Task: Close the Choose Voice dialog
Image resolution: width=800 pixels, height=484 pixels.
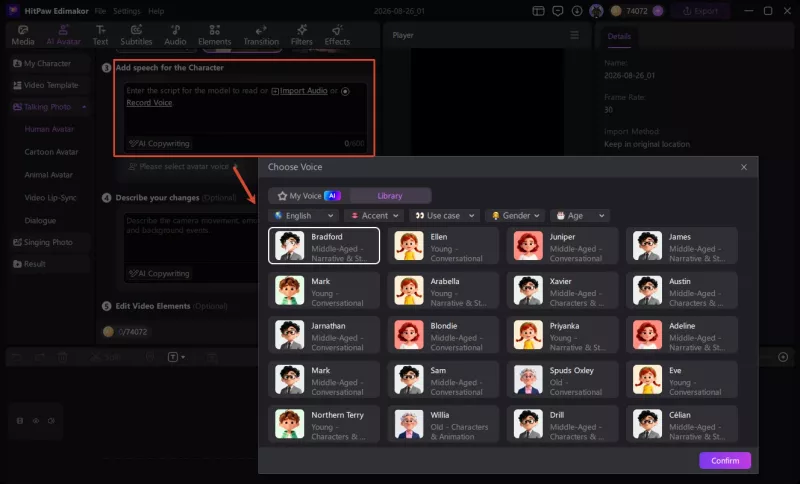Action: point(744,167)
